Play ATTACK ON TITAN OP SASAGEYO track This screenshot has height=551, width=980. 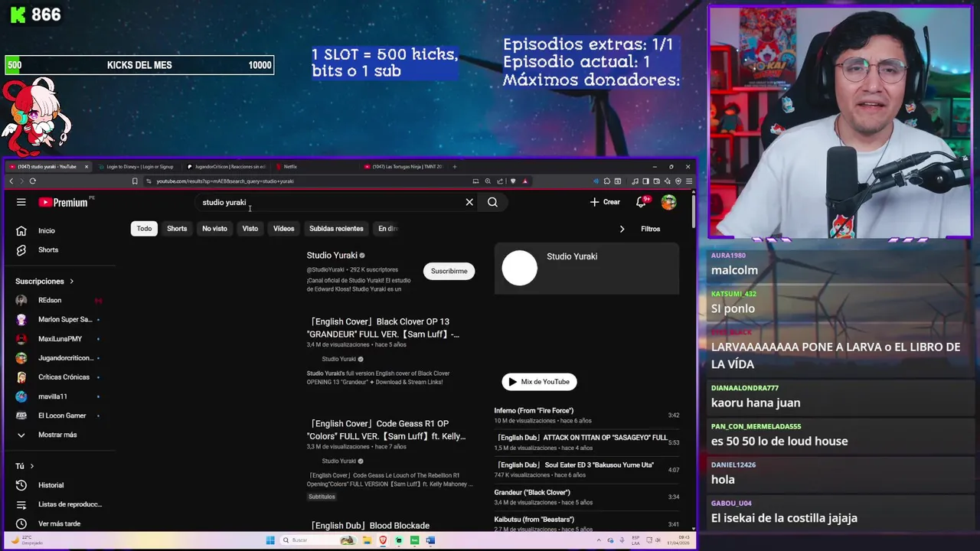pyautogui.click(x=586, y=442)
